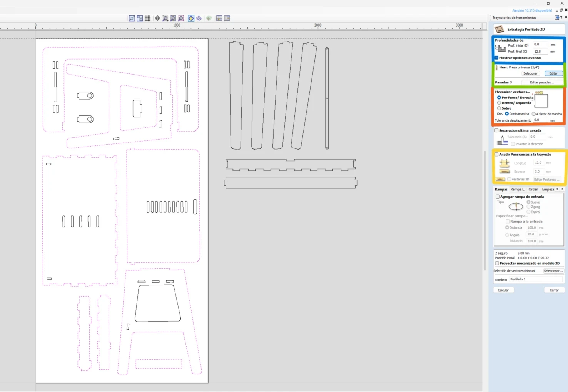
Task: Click the blue arrow icon in Trayectorias header
Action: (557, 17)
